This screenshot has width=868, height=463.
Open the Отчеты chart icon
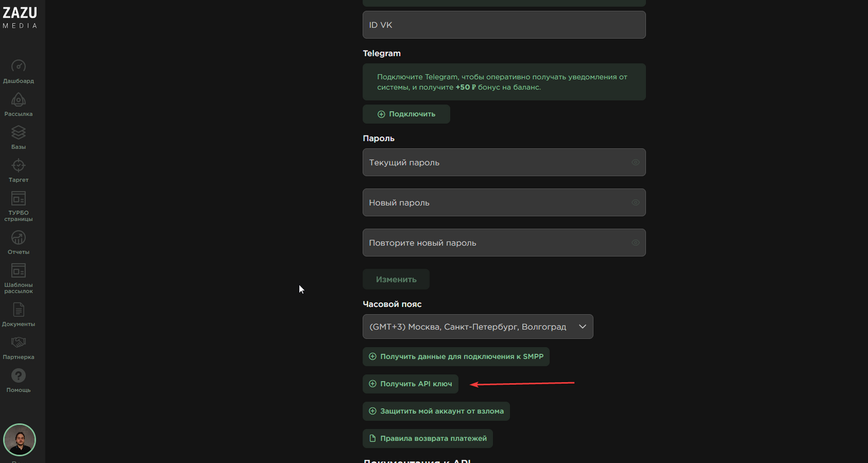pyautogui.click(x=18, y=238)
